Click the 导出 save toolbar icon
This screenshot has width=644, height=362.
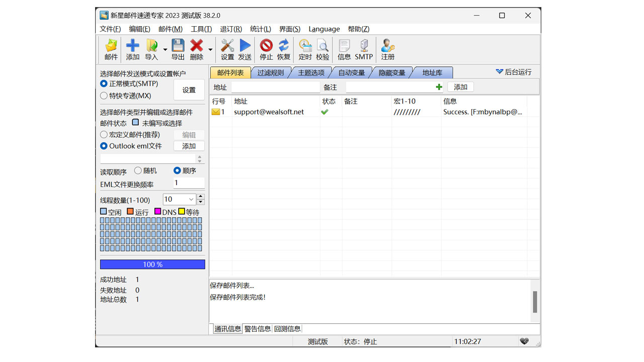coord(178,50)
